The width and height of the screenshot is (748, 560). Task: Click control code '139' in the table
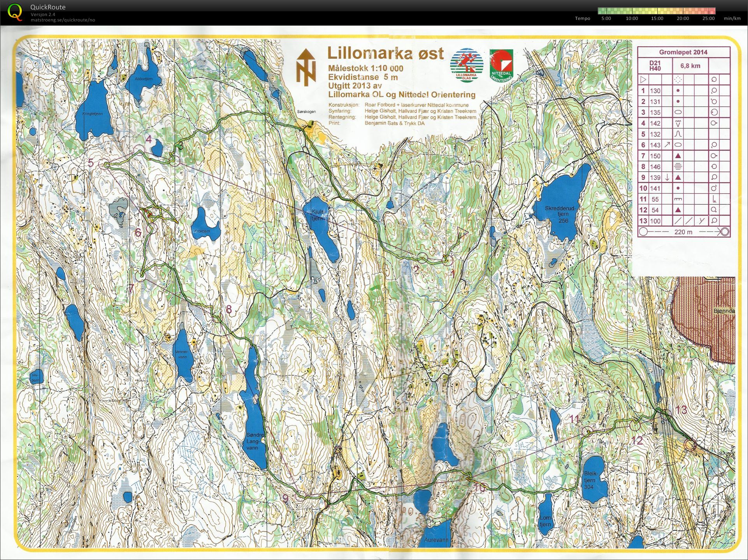655,177
